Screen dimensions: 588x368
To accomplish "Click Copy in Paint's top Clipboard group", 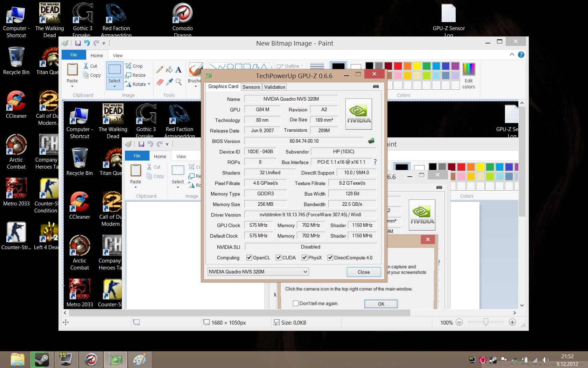I will 92,75.
